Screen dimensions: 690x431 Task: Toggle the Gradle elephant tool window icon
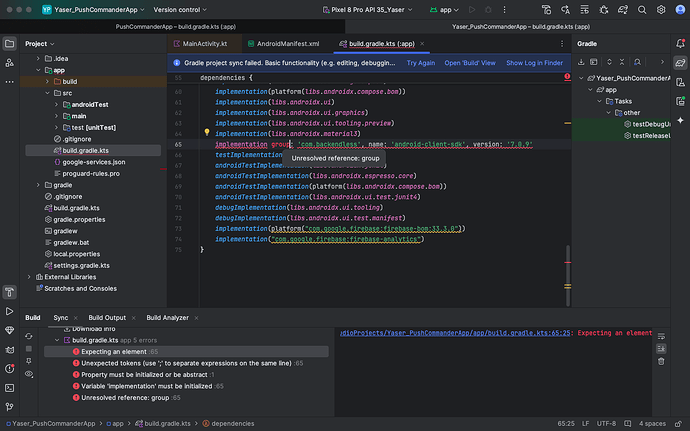point(680,63)
